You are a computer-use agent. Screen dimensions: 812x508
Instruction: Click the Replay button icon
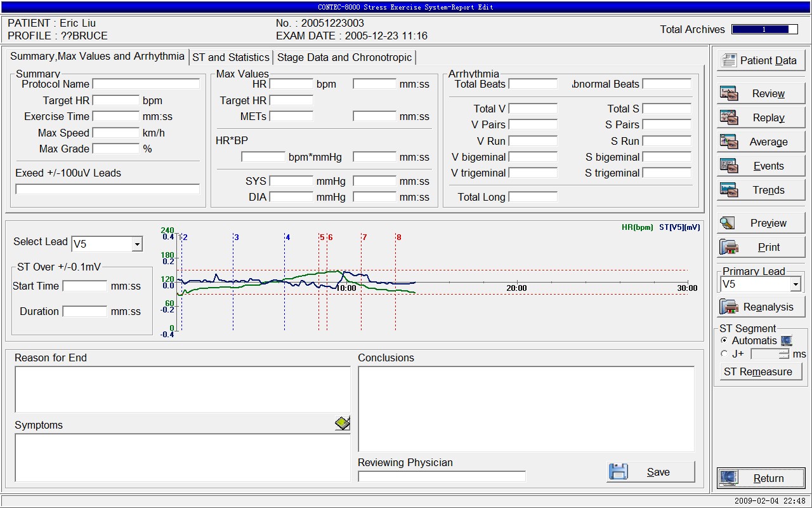point(728,118)
